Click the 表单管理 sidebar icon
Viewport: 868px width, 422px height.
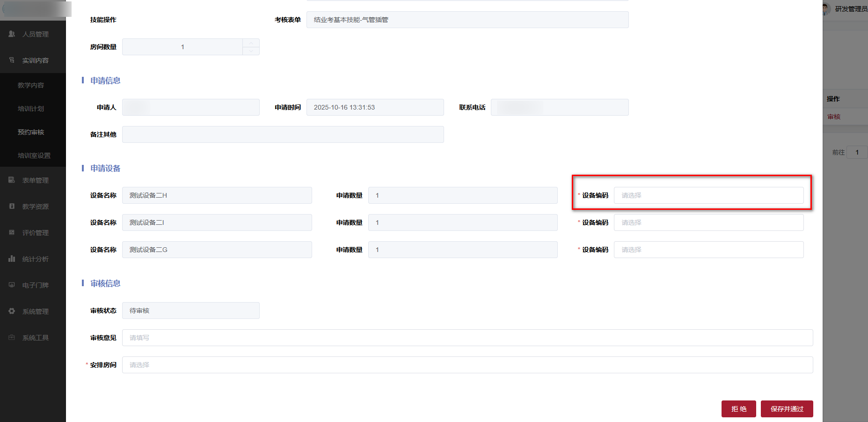[x=12, y=180]
